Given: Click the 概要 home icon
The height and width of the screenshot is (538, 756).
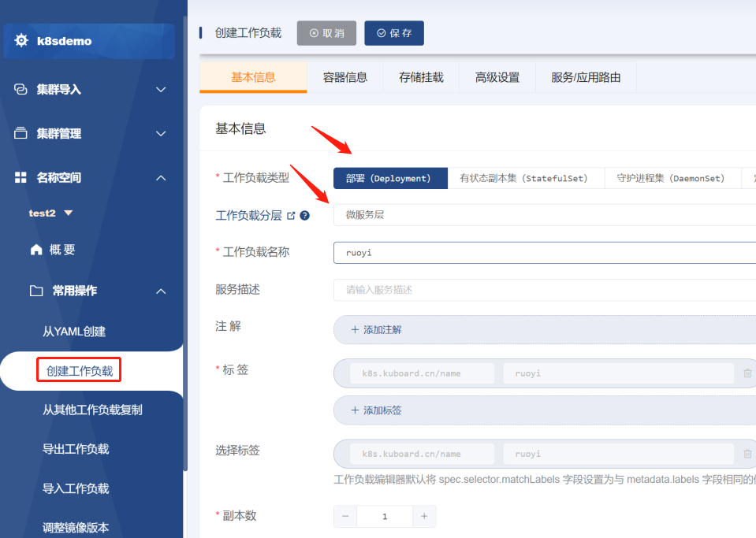Looking at the screenshot, I should tap(36, 250).
